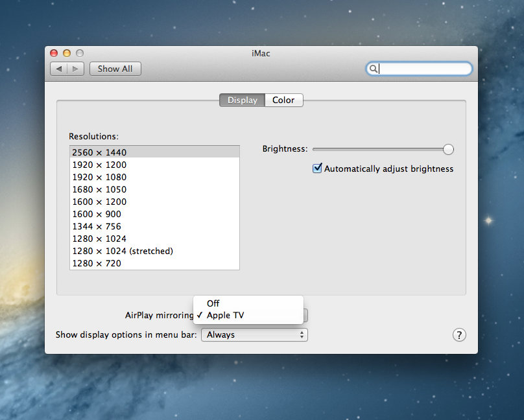Pick the 1280 × 1024 (stretched) resolution
This screenshot has width=524, height=420.
coord(123,251)
